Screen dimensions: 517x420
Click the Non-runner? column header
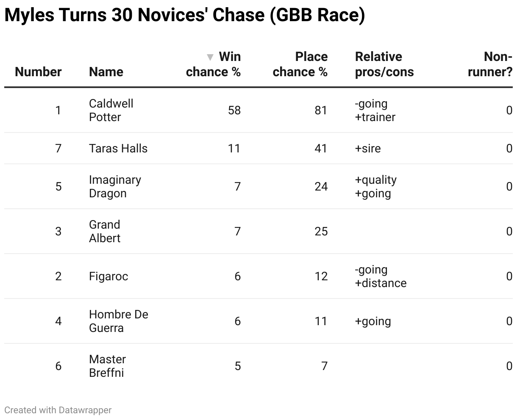coord(490,64)
